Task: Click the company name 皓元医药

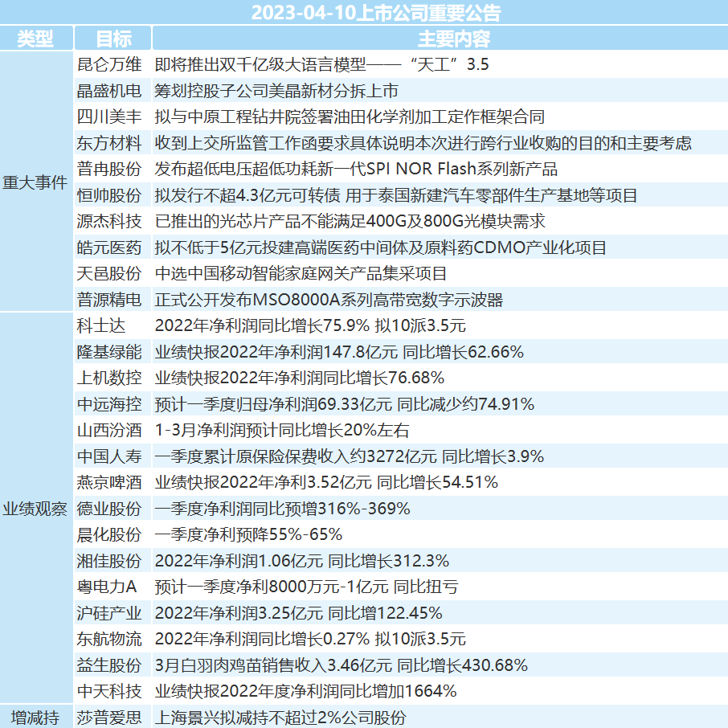Action: (x=109, y=247)
